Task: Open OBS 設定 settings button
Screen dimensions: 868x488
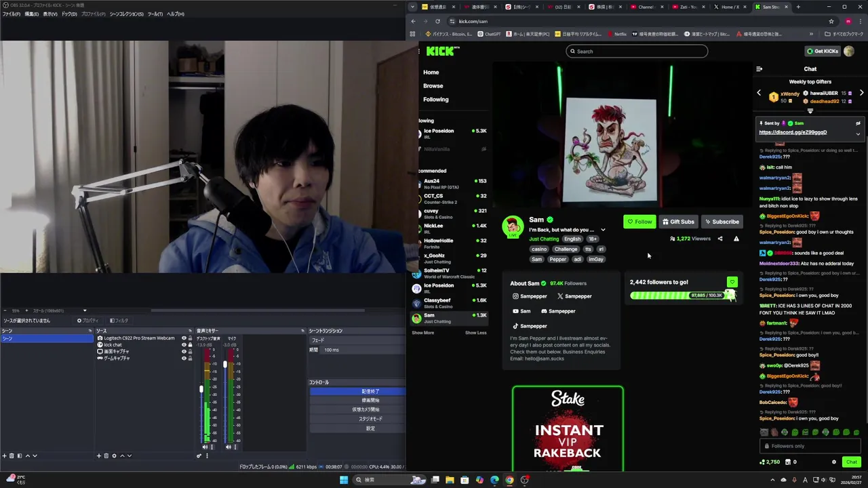Action: coord(358,428)
